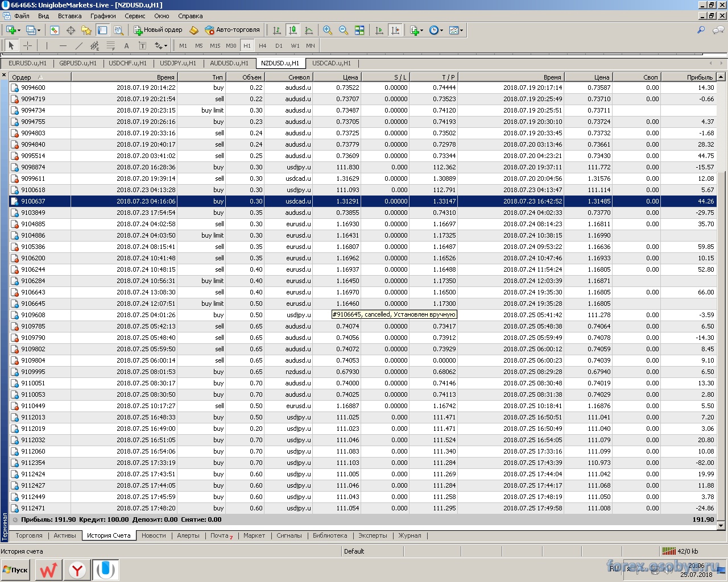Select the Text label tool (A)

click(126, 45)
